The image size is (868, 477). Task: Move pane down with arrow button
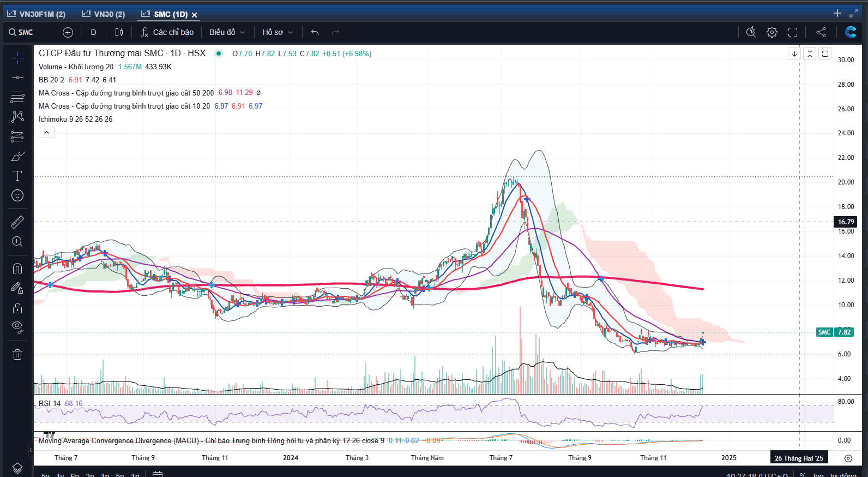(x=794, y=53)
